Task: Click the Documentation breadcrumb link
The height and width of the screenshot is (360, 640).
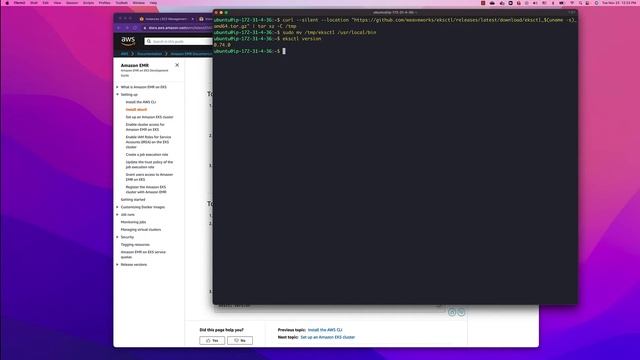Action: point(149,54)
